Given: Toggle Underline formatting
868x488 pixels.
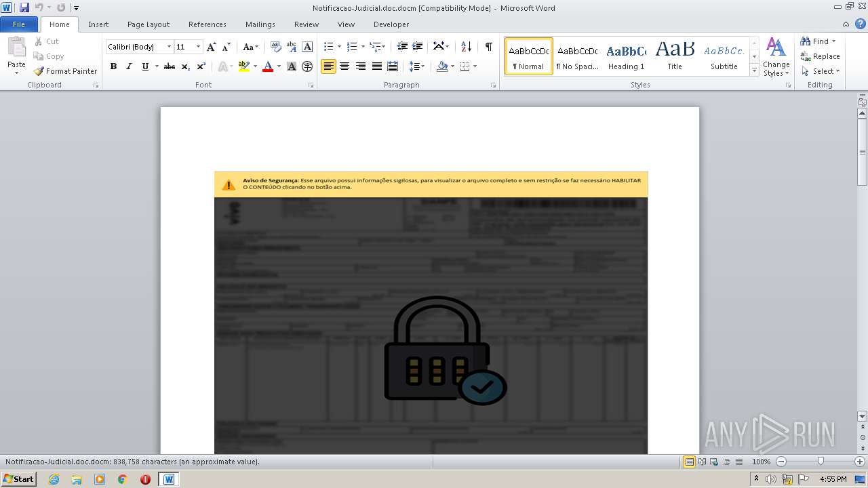Looking at the screenshot, I should (x=144, y=66).
